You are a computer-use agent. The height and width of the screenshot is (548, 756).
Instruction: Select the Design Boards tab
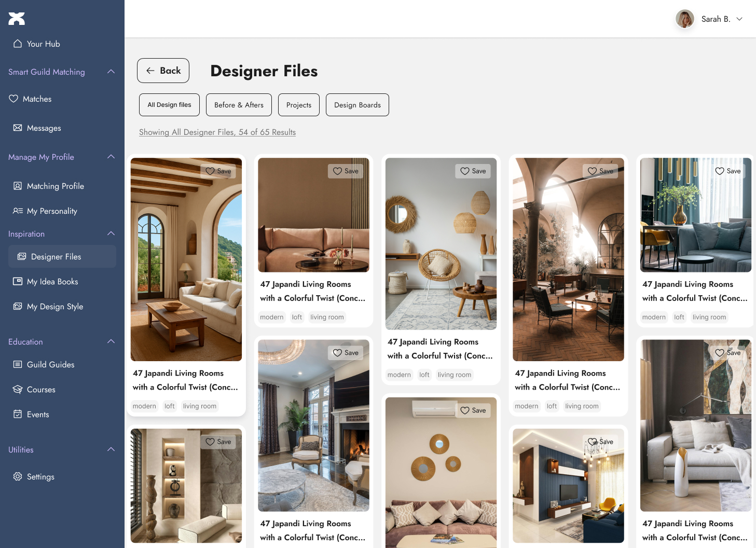click(x=358, y=105)
